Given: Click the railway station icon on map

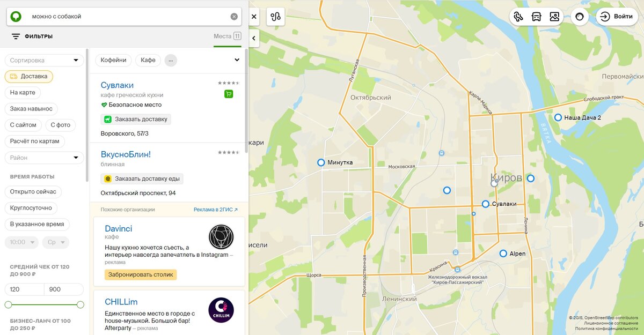Looking at the screenshot, I should pos(457,270).
